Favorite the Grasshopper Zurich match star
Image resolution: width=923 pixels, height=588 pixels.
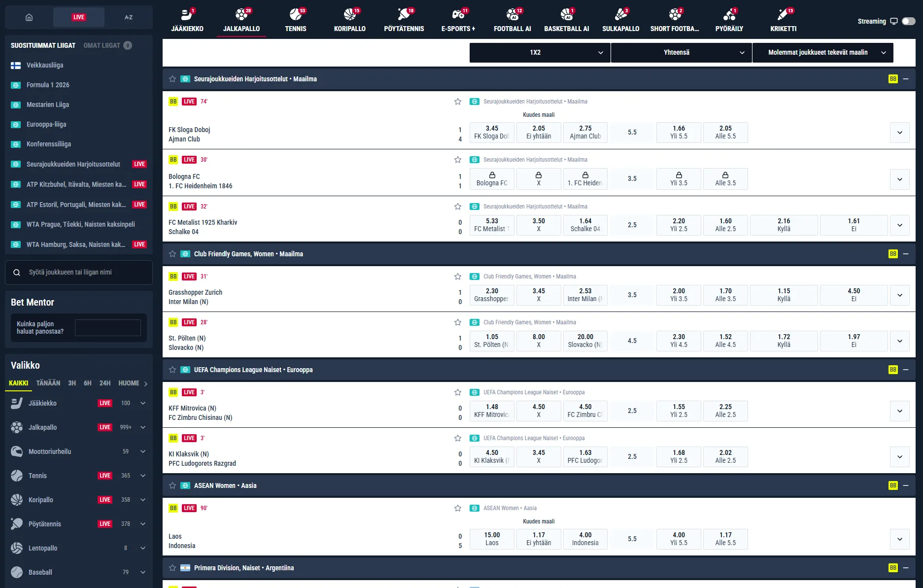458,277
